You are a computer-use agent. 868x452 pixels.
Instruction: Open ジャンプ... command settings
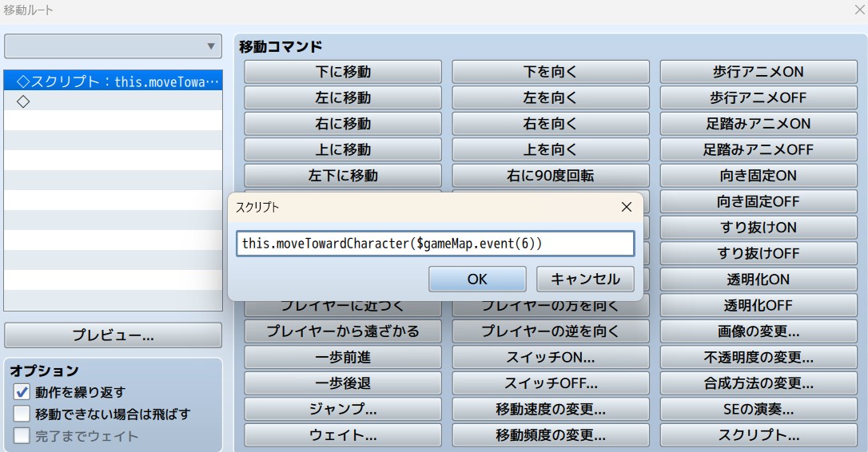pos(343,410)
